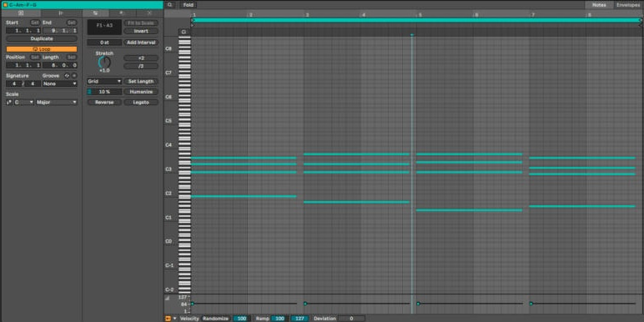
Task: Open the Clip properties tab icon
Action: (21, 13)
